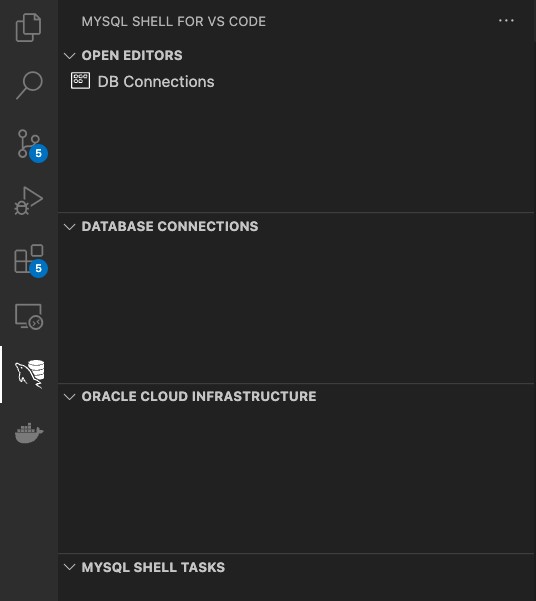
Task: Collapse the MySQL Shell Tasks chevron
Action: pos(69,567)
